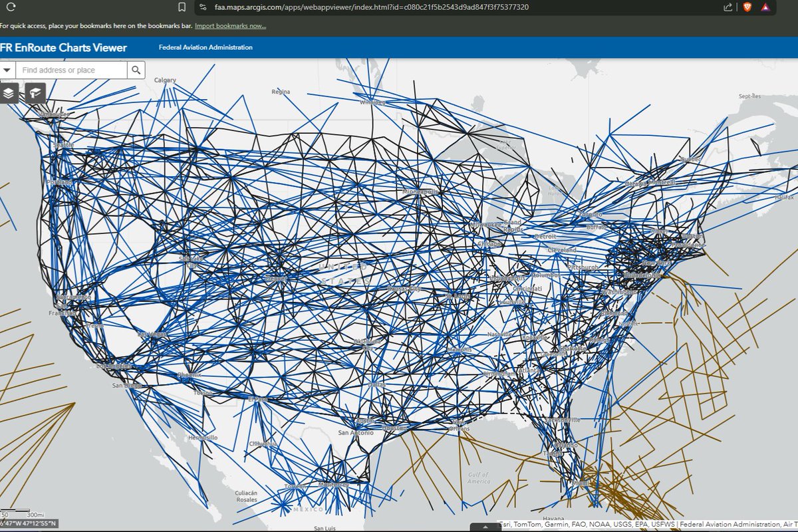Click the Detroit city label
The image size is (798, 532).
click(545, 237)
